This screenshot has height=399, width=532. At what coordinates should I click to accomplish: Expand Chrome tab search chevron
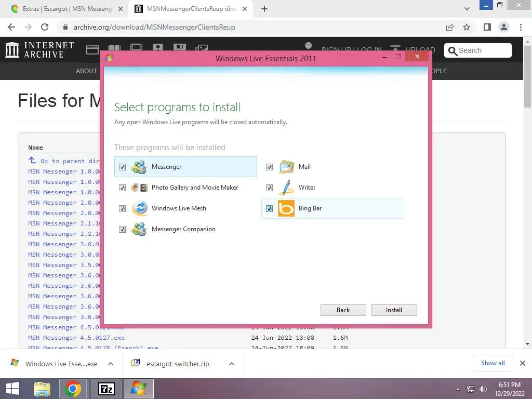pyautogui.click(x=467, y=9)
